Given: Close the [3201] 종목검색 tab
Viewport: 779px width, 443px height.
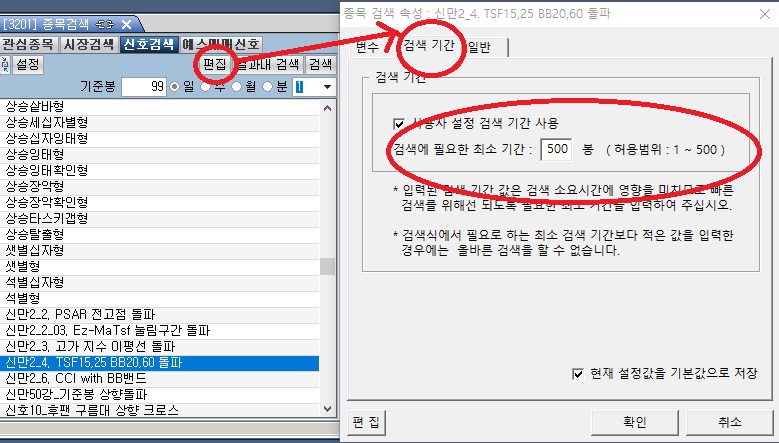Looking at the screenshot, I should click(x=125, y=23).
